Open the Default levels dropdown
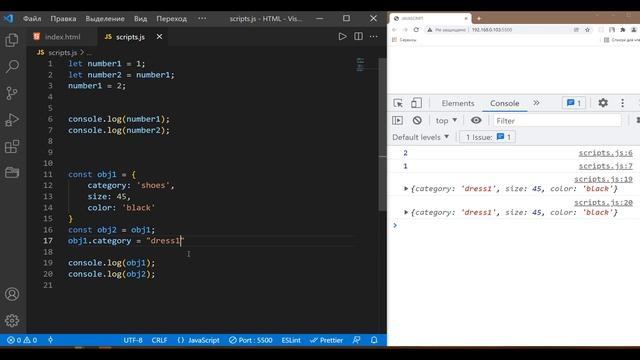The image size is (640, 360). pos(420,137)
